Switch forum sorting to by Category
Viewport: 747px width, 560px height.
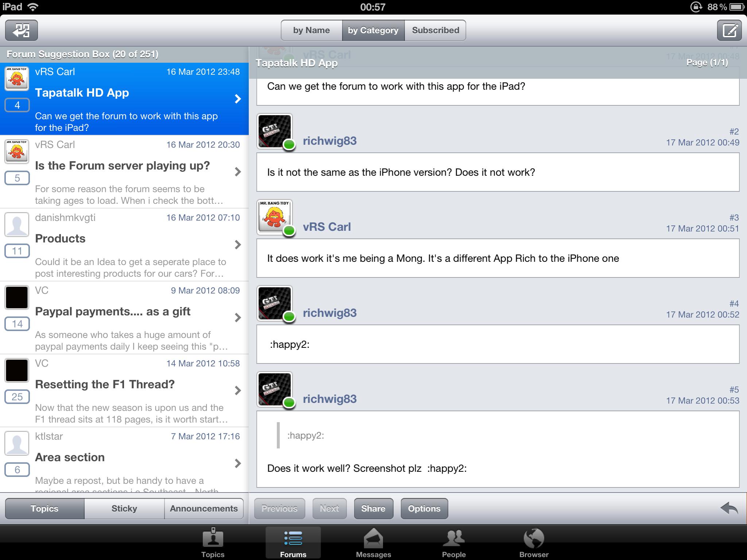(x=373, y=30)
